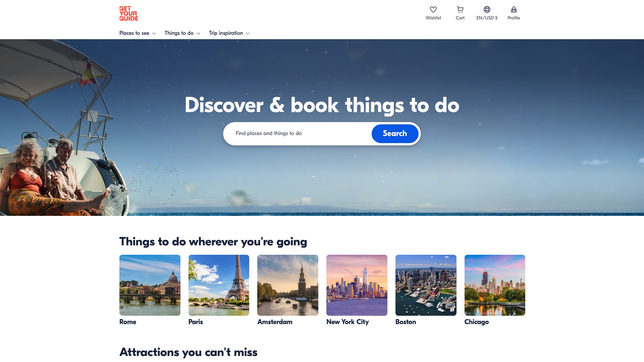Select the Rome destination photo

point(150,285)
